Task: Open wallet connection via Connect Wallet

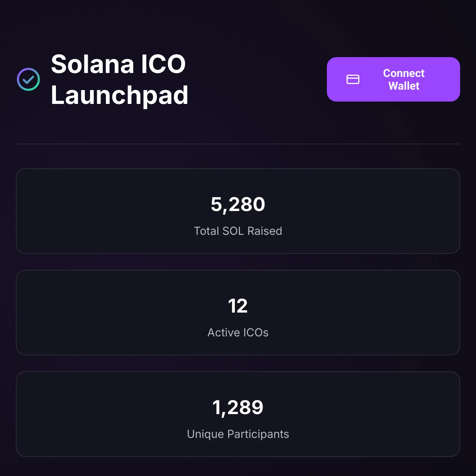Action: coord(393,79)
